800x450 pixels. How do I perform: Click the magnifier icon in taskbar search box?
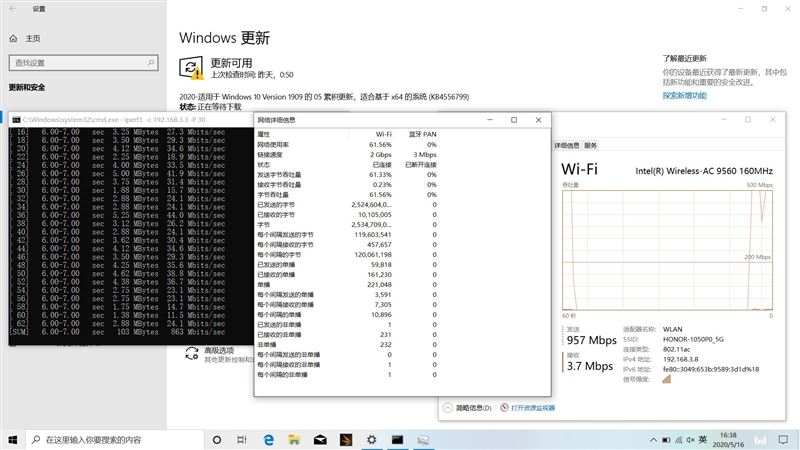point(36,439)
